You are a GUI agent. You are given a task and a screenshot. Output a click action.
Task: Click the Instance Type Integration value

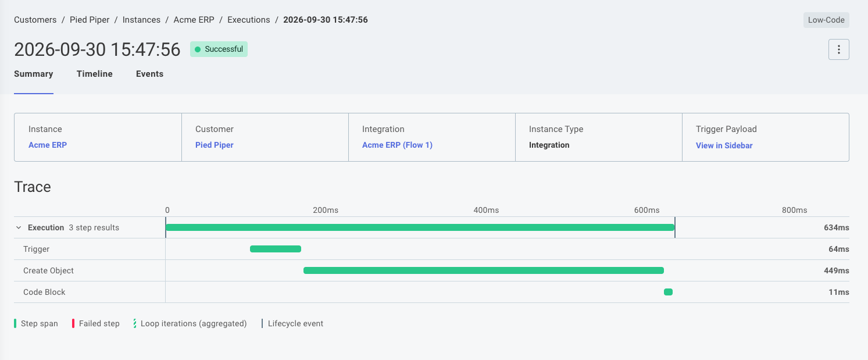coord(549,145)
